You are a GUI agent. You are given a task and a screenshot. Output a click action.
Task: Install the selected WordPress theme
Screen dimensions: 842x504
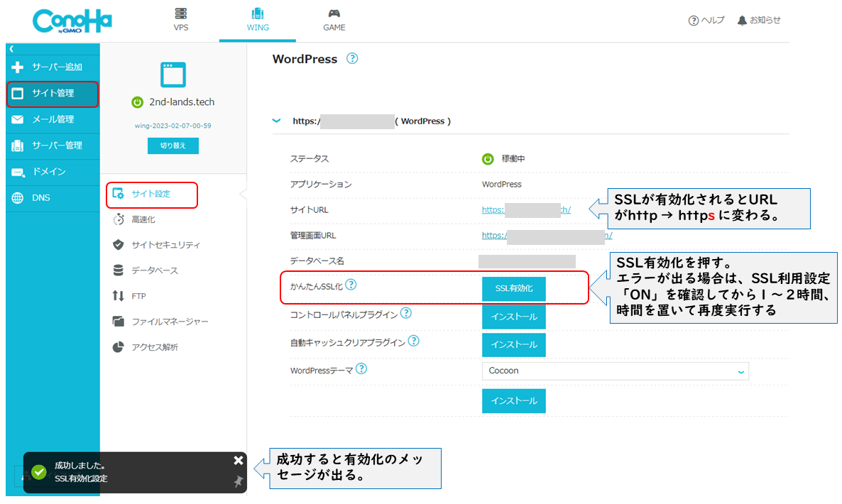pyautogui.click(x=514, y=401)
